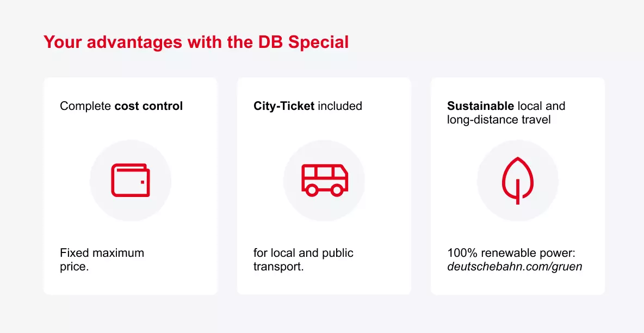Click the "Your advantages" heading words
This screenshot has width=644, height=333.
point(107,42)
